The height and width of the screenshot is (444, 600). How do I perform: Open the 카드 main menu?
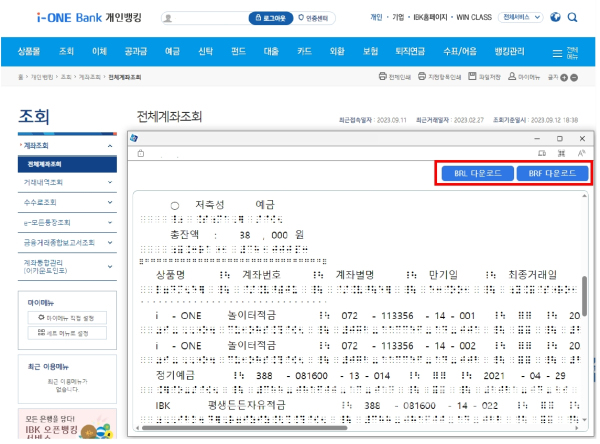point(304,51)
